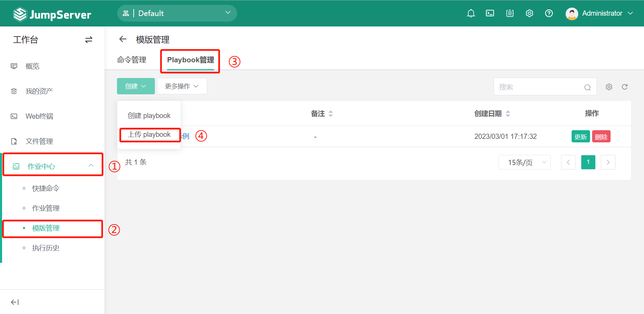The width and height of the screenshot is (644, 314).
Task: Switch to the 命令管理 tab
Action: pyautogui.click(x=132, y=60)
